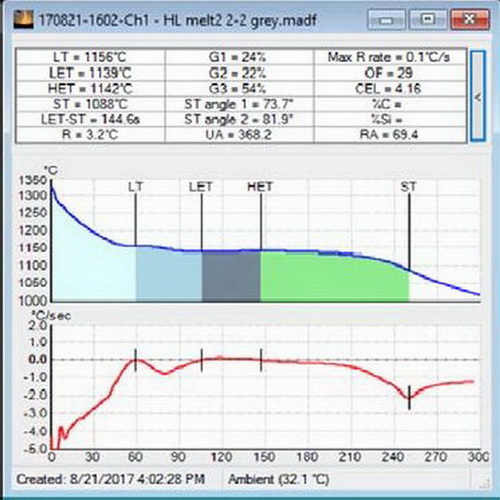Select the LT = 1156°C table cell
The width and height of the screenshot is (500, 500).
click(90, 57)
